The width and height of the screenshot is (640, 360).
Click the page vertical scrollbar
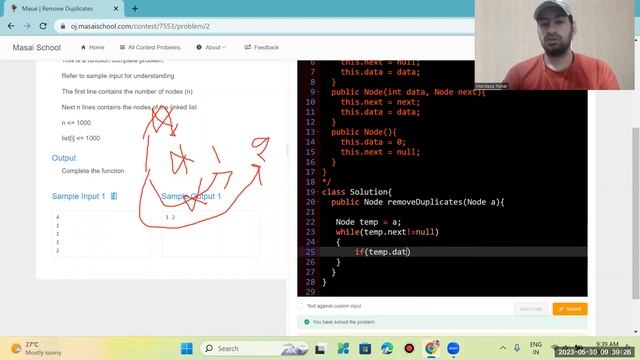point(635,213)
